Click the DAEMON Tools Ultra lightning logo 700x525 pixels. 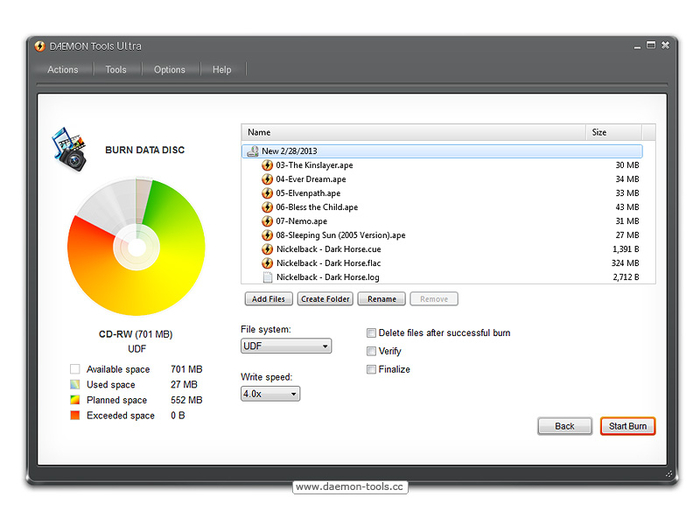[x=40, y=46]
